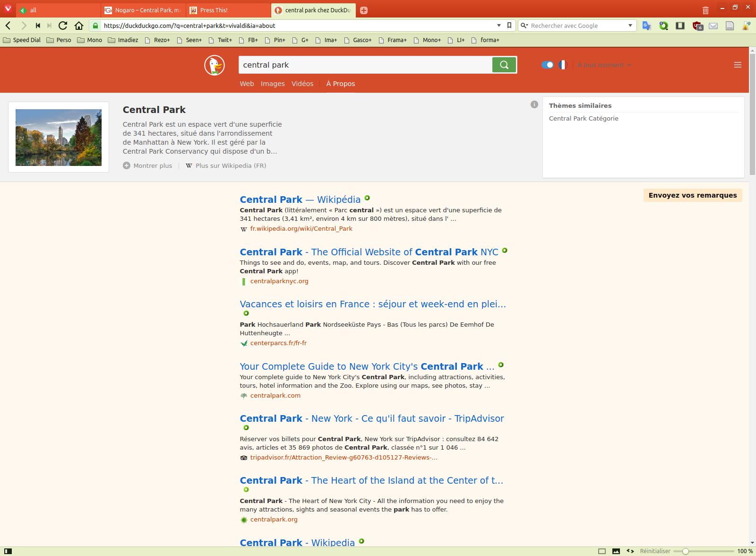This screenshot has height=556, width=756.
Task: Click the DuckDuckGo search input field
Action: 365,65
